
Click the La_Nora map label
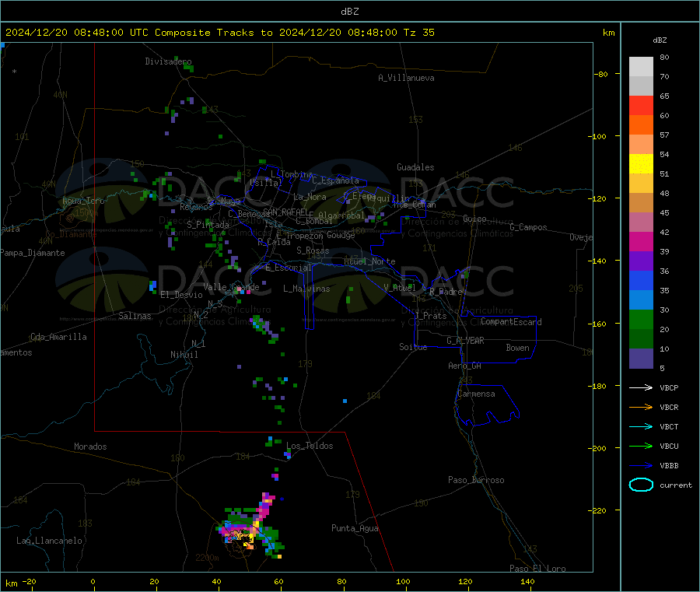310,197
